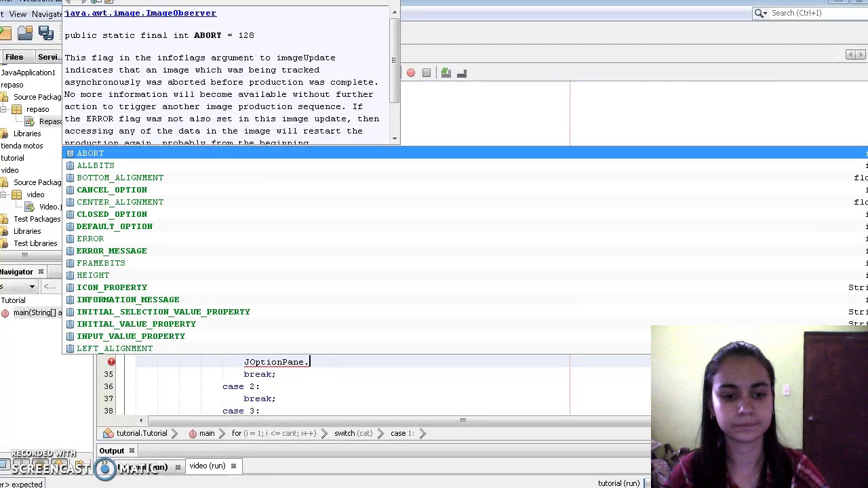Click the editor horizontal scrollbar thumb
This screenshot has height=488, width=868.
(x=462, y=420)
